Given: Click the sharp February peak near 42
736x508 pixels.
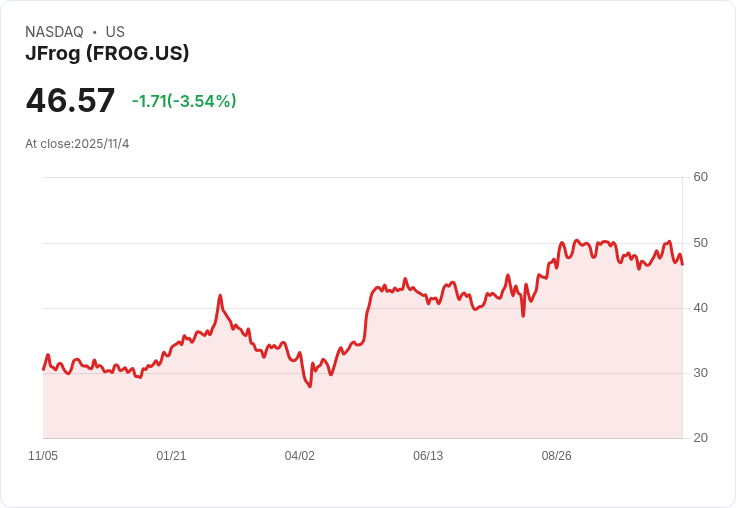Looking at the screenshot, I should pos(220,296).
